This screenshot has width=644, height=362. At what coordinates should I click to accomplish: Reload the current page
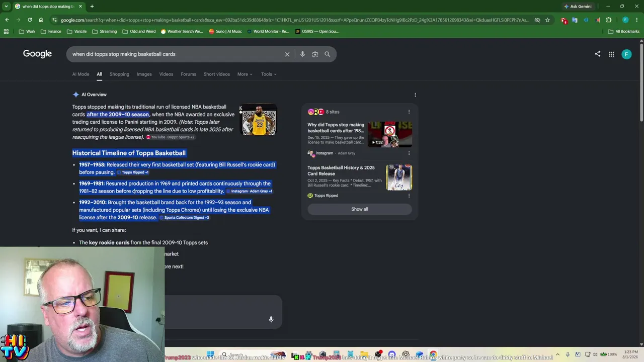pos(30,20)
